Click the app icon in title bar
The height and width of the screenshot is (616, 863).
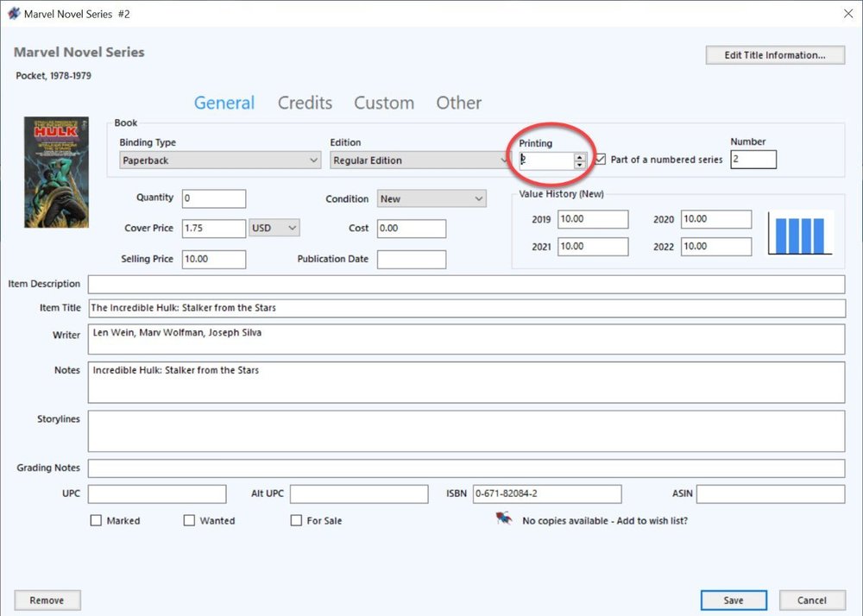coord(14,13)
